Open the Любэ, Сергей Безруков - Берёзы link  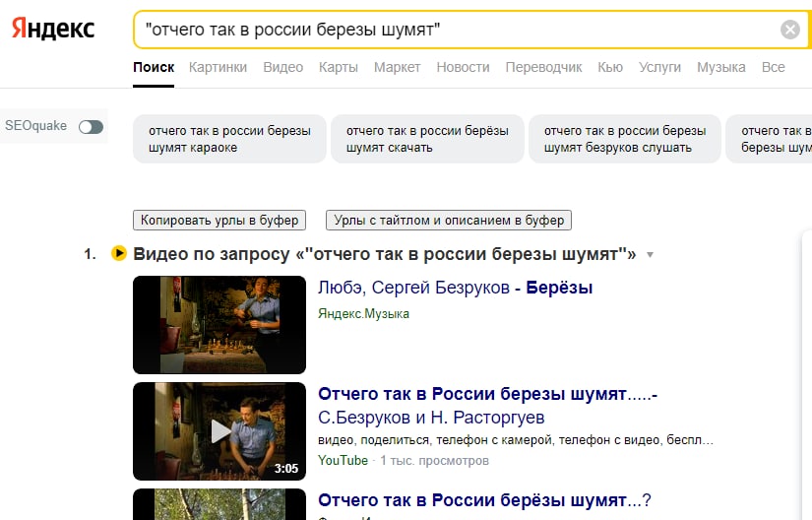[455, 288]
